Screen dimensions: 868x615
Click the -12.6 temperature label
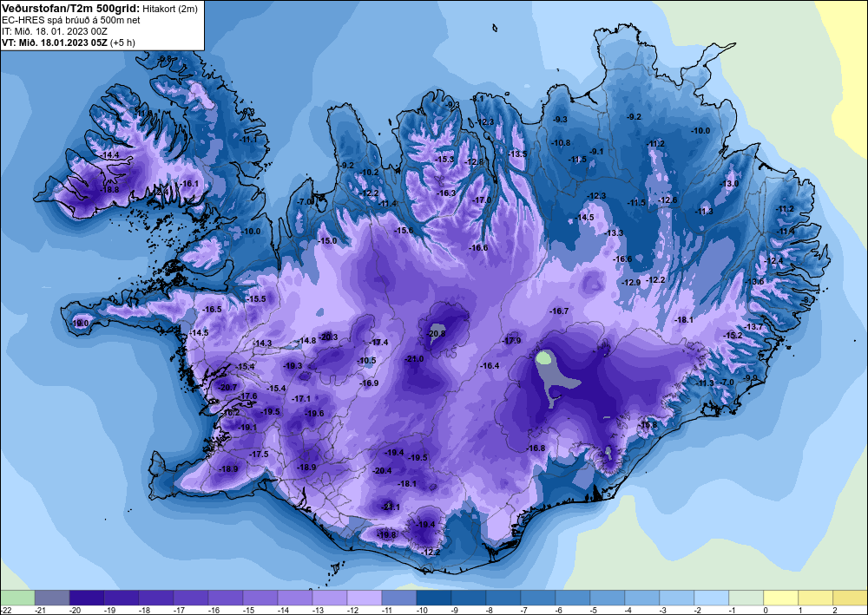point(667,200)
